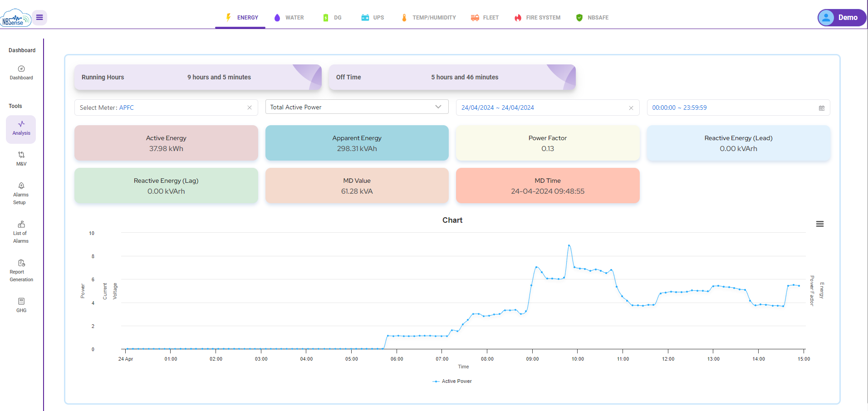Click the Voltage axis label

tap(115, 291)
